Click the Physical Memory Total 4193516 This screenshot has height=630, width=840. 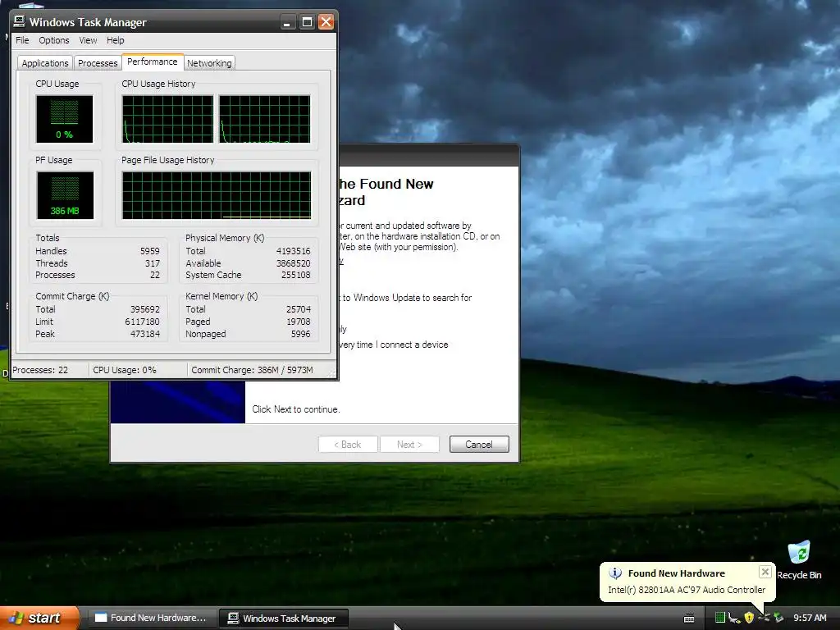[293, 251]
